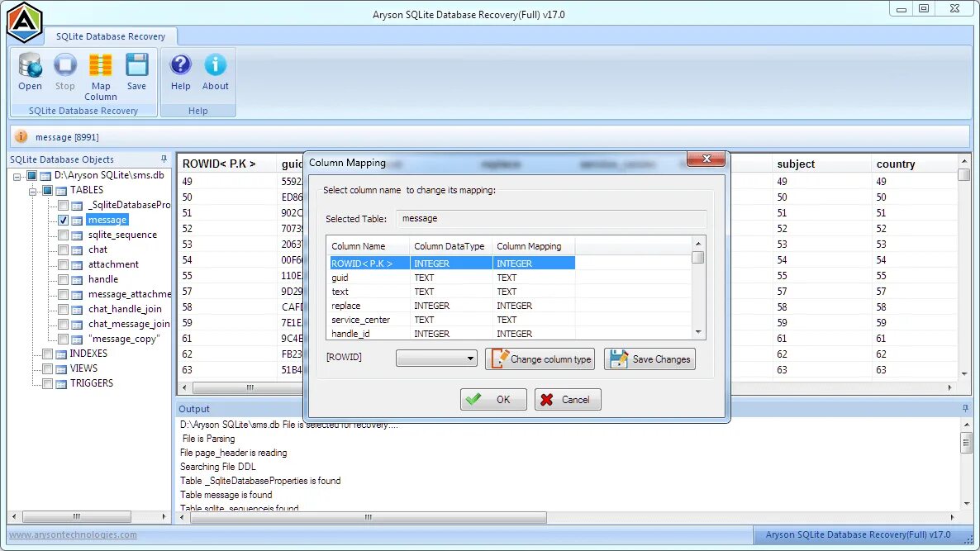Click the table icon next to sqlite_sequence
980x551 pixels.
pos(77,235)
